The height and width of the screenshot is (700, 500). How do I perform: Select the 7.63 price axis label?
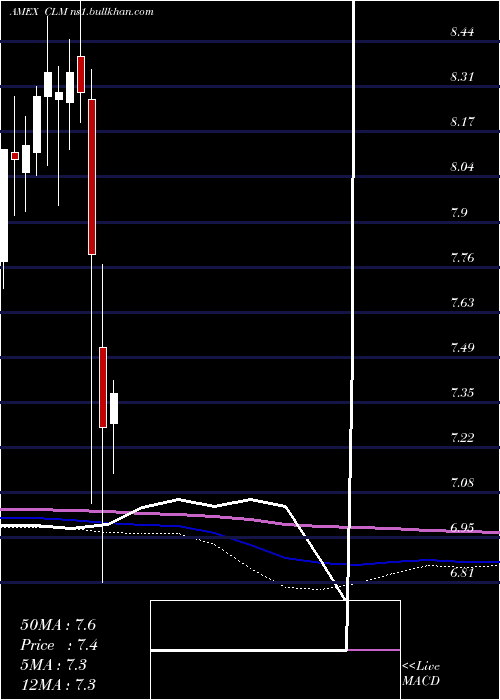462,303
